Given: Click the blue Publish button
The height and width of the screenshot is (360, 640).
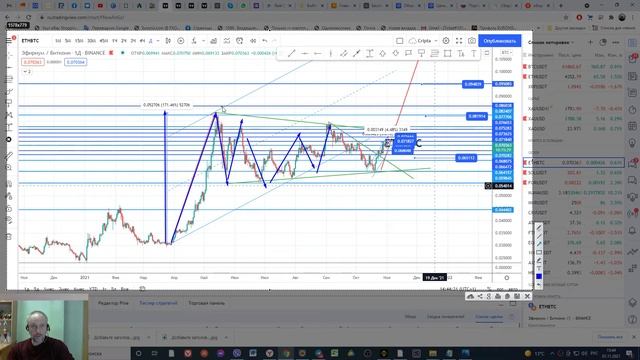Looking at the screenshot, I should [x=500, y=41].
